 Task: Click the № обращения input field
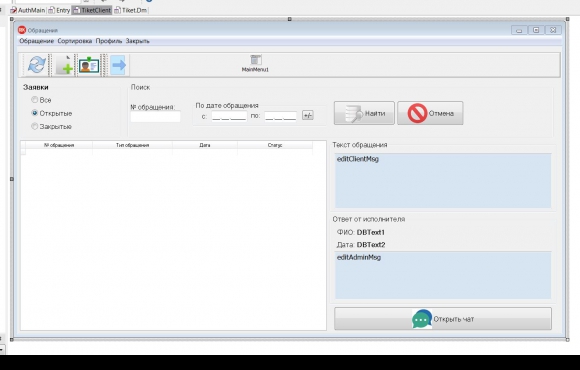click(155, 117)
